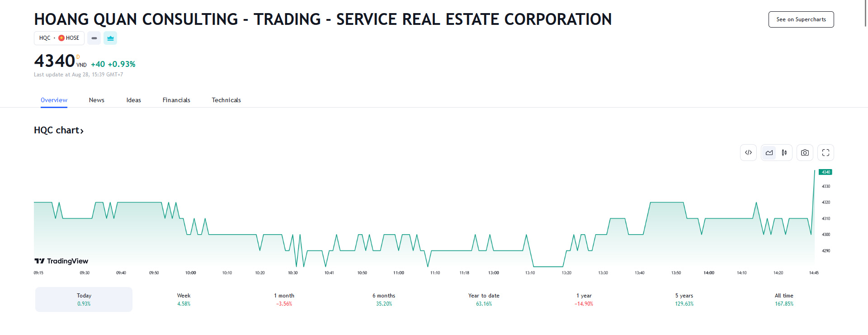Choose the All time range
Viewport: 868px width, 335px height.
click(x=784, y=299)
